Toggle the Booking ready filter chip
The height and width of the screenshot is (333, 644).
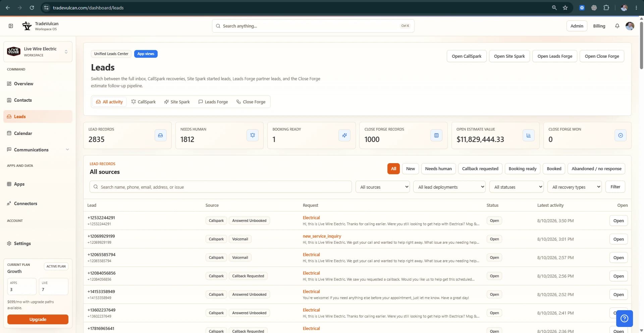tap(523, 169)
